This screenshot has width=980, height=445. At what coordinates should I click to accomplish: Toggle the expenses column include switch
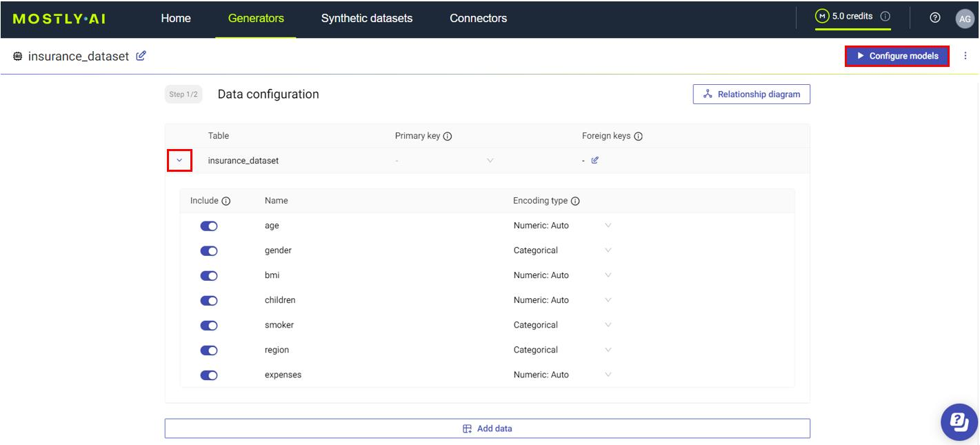coord(209,375)
